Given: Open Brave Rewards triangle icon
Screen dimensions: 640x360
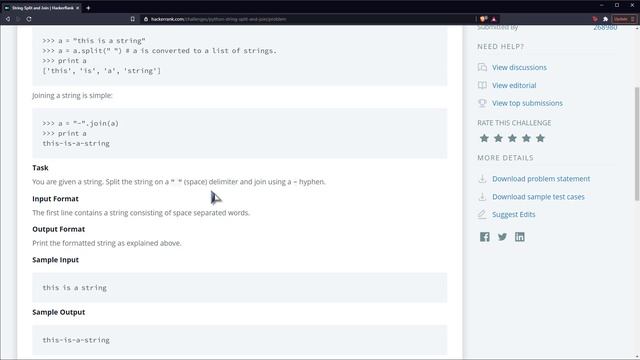Looking at the screenshot, I should (494, 19).
